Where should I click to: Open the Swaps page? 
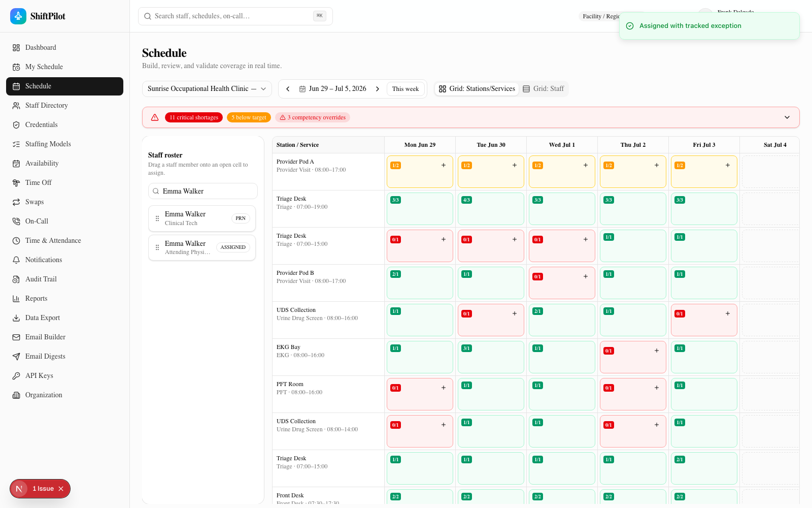64,202
